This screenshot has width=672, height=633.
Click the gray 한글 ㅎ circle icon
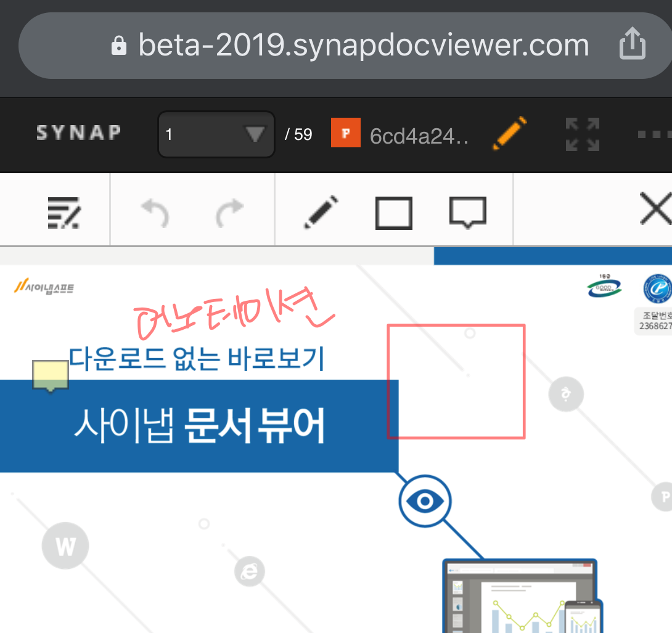coord(566,394)
